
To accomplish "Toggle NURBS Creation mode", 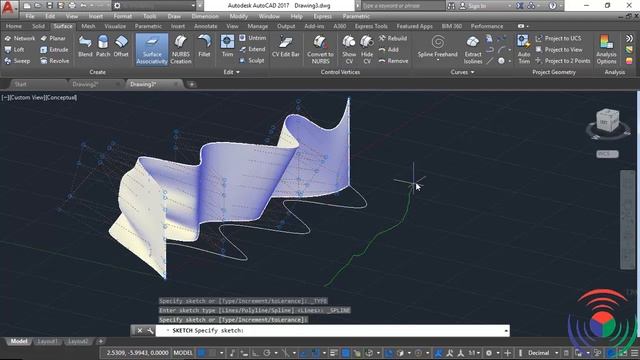I will [180, 49].
